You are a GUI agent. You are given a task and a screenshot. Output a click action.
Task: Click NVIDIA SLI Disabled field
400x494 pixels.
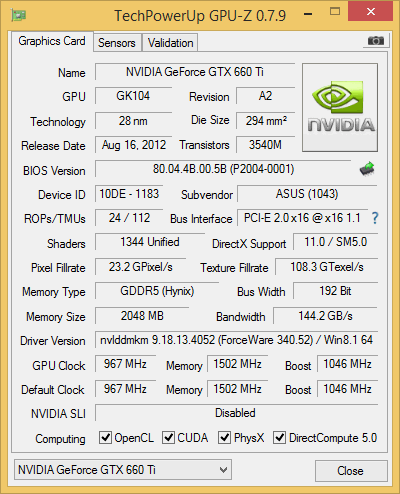[236, 413]
